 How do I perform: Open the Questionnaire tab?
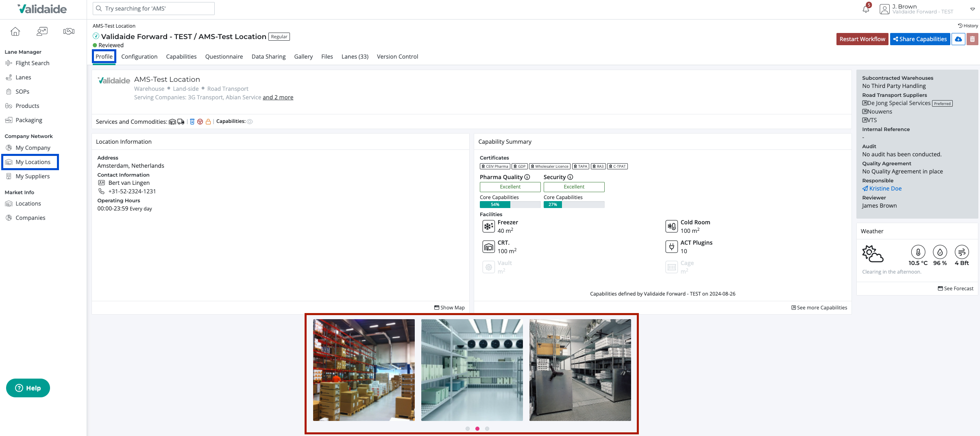[224, 57]
